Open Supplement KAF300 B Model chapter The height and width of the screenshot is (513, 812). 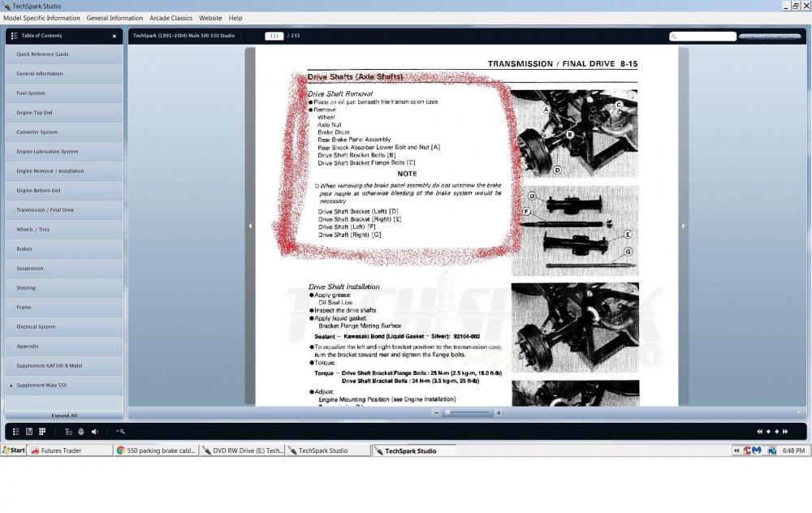(64, 366)
